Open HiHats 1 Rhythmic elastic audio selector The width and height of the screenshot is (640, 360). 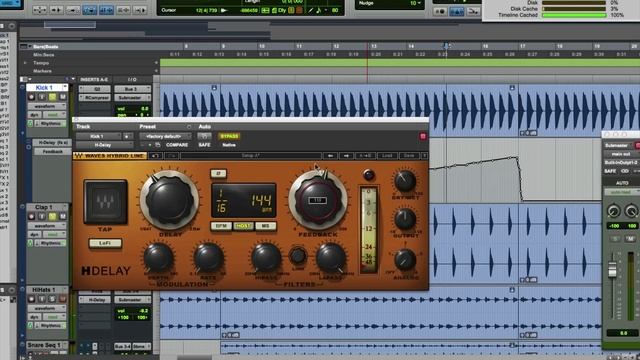point(51,326)
